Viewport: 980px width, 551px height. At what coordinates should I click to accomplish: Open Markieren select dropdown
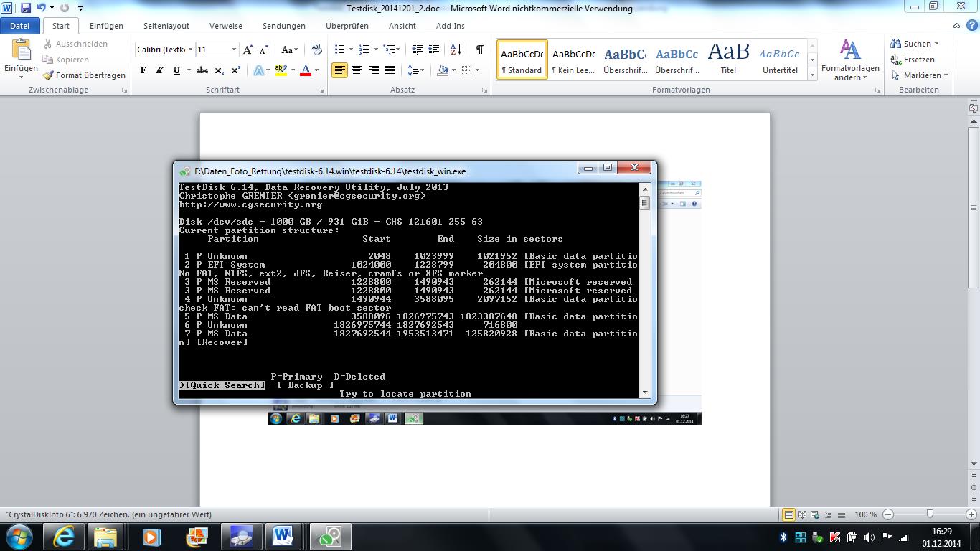[919, 75]
